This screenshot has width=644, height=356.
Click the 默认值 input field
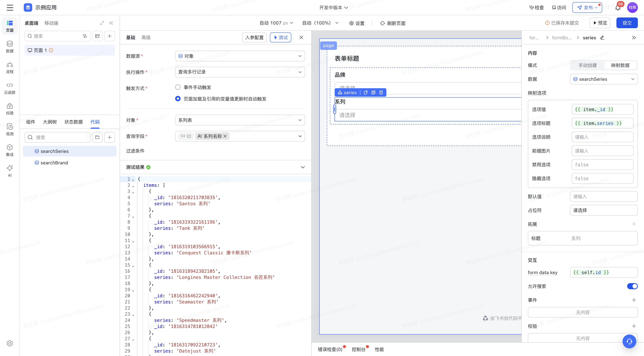[x=604, y=196]
